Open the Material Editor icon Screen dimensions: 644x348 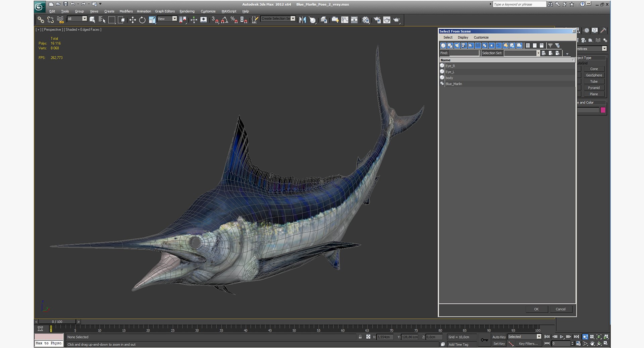366,20
